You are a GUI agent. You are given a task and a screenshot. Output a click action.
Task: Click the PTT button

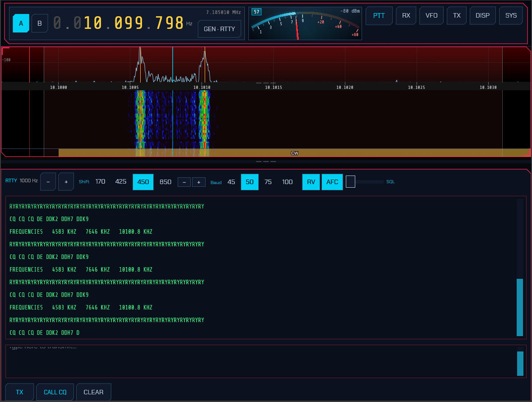click(379, 16)
